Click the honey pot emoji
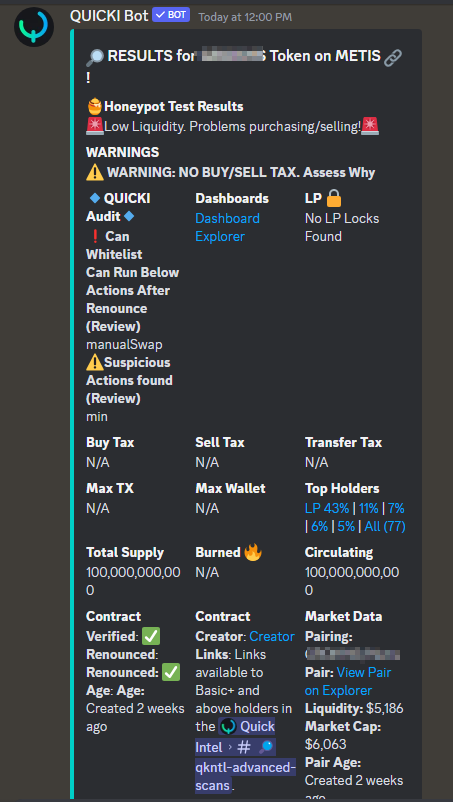The height and width of the screenshot is (802, 453). [x=95, y=106]
